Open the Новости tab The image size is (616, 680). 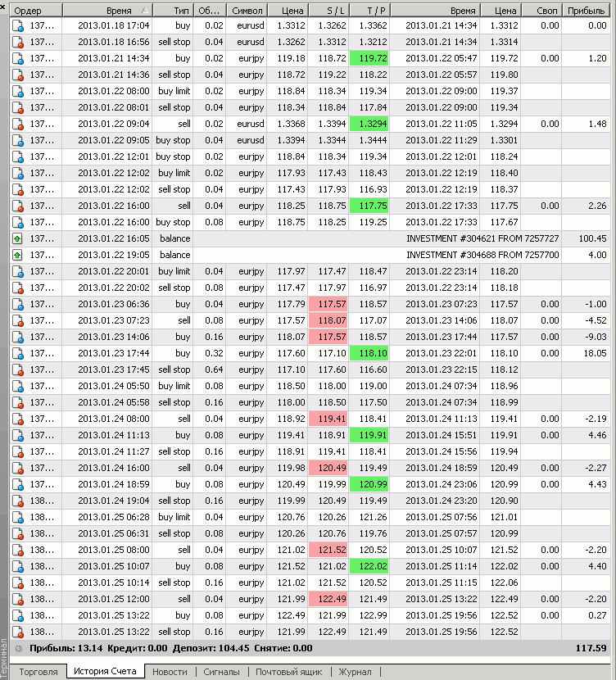[170, 672]
